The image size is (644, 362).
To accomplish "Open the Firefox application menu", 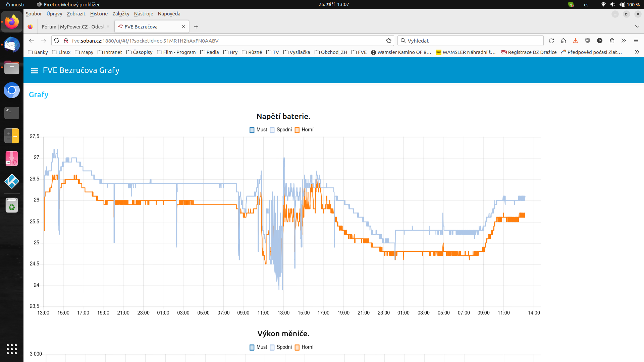I will pyautogui.click(x=636, y=41).
